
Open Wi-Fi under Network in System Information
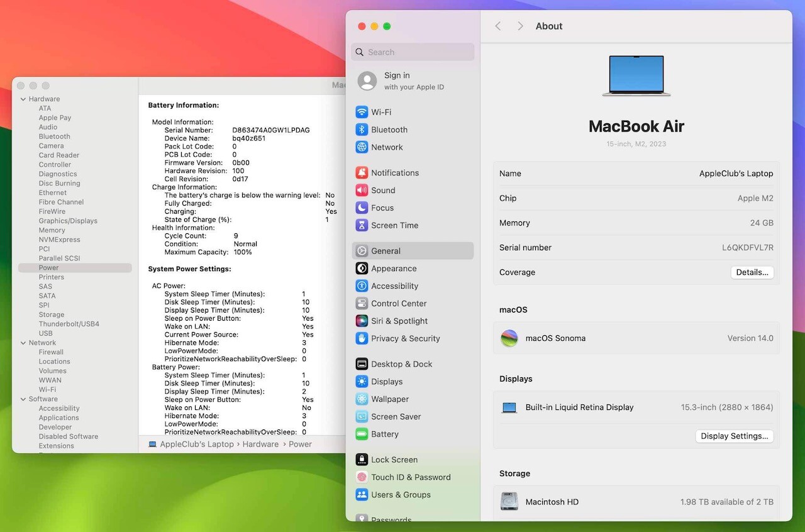coord(47,390)
